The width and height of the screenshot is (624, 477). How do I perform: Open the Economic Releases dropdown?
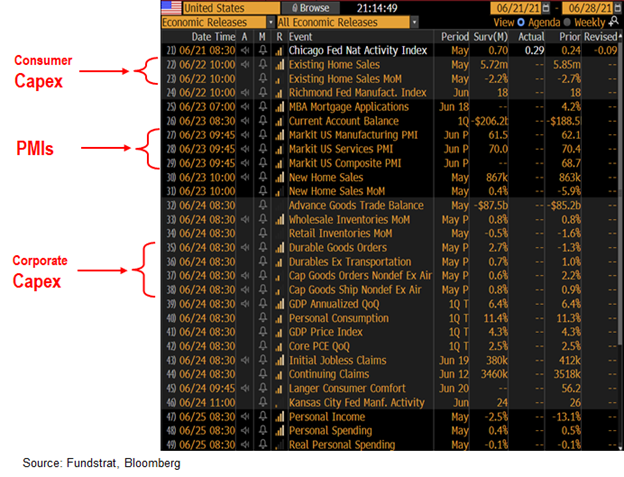point(215,21)
